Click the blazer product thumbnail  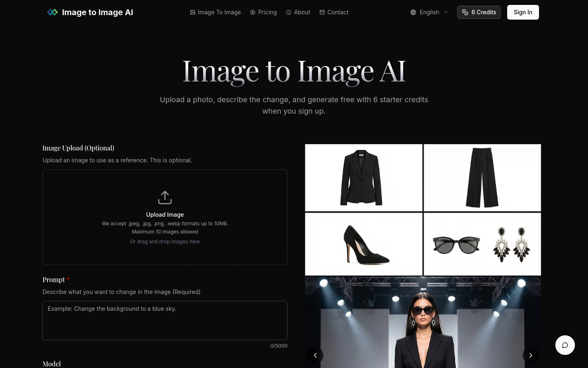coord(364,177)
